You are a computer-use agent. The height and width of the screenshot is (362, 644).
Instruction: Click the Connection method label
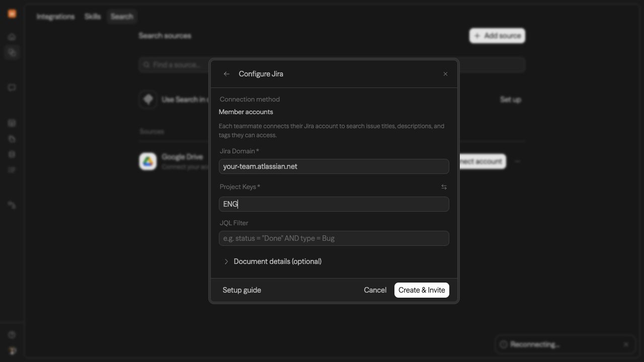pos(250,100)
